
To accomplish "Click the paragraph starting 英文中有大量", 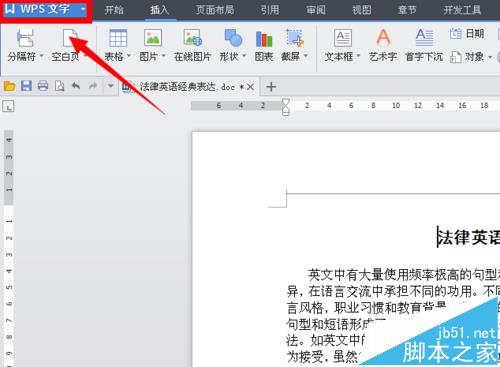I will [x=393, y=315].
